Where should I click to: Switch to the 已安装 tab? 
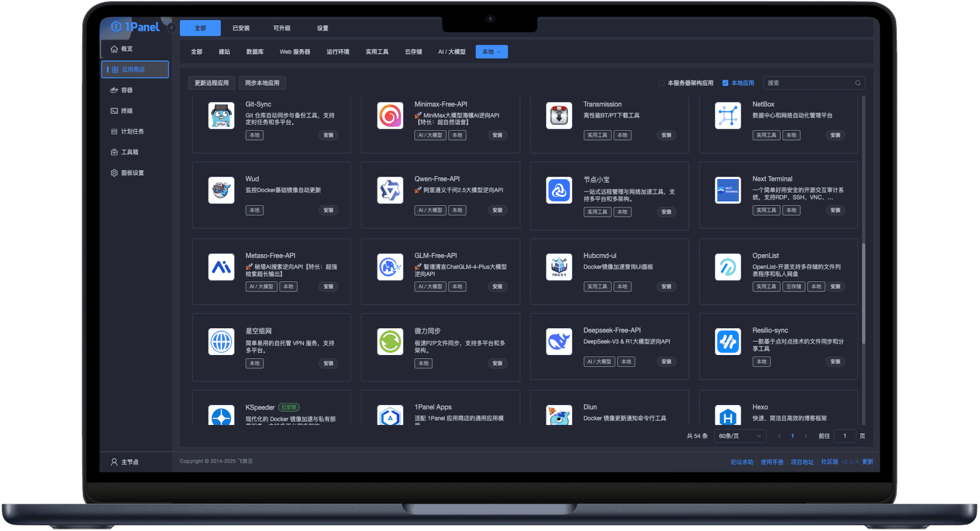(241, 28)
